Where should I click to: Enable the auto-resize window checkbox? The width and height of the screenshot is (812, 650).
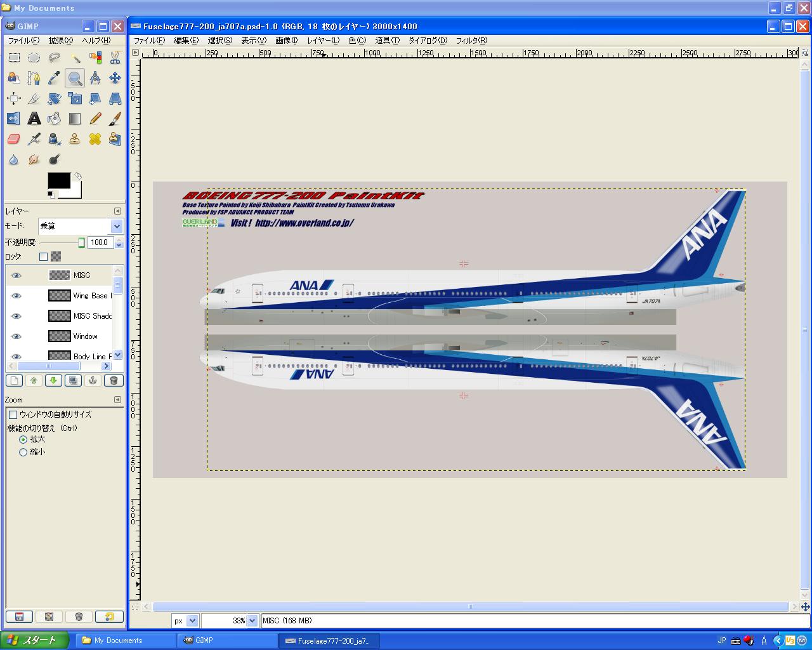(13, 415)
